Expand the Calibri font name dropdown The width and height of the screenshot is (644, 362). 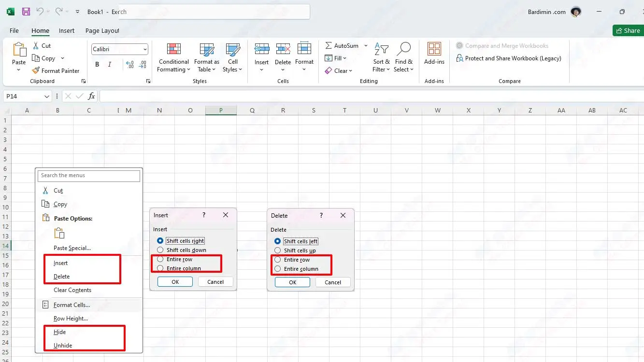point(145,49)
